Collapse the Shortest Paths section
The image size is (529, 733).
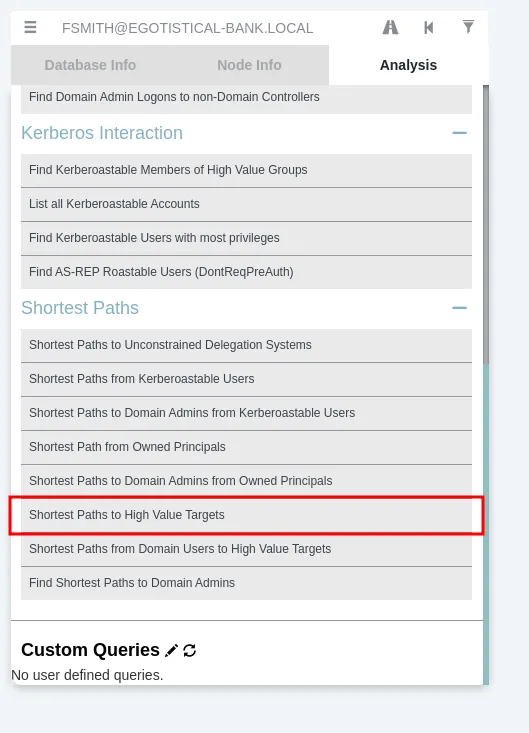click(x=459, y=308)
